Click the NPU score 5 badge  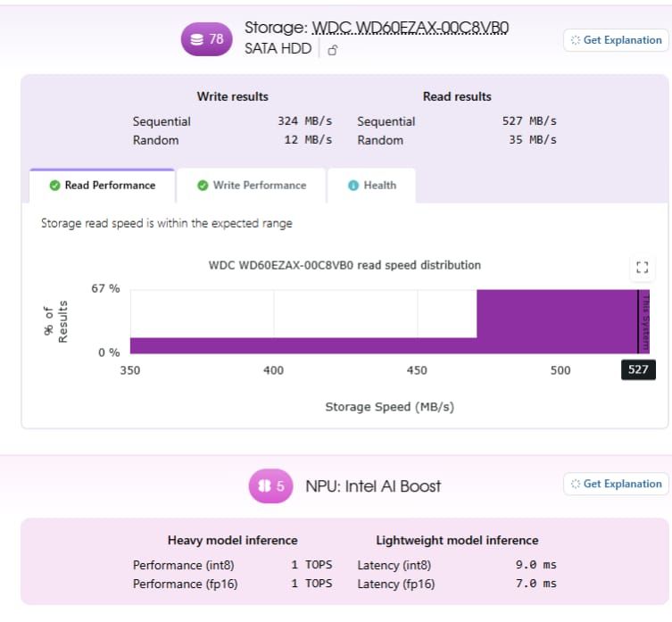[270, 486]
